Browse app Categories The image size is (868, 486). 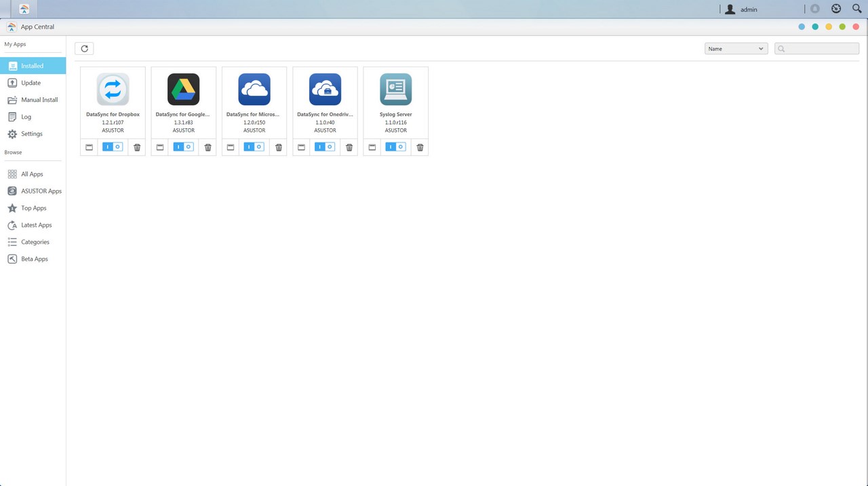tap(33, 242)
